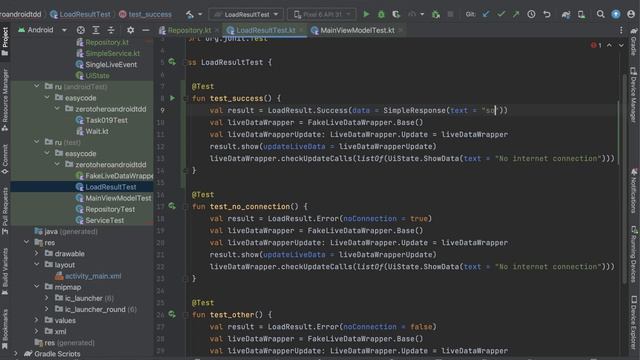Expand Gradle Scripts node
The image size is (640, 360).
pyautogui.click(x=16, y=353)
